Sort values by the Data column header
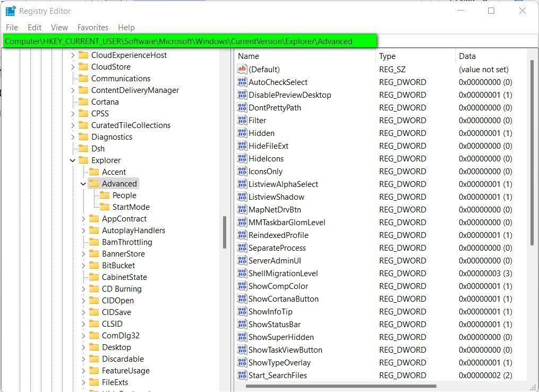This screenshot has width=539, height=392. click(x=491, y=56)
